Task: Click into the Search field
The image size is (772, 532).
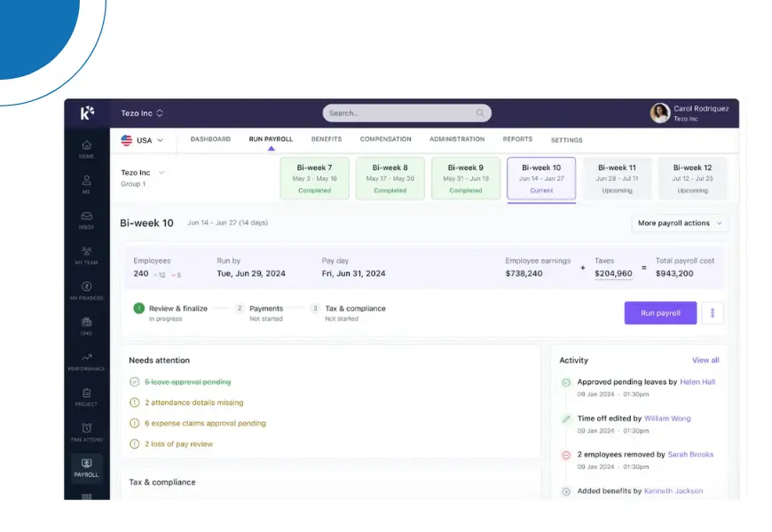Action: coord(406,113)
